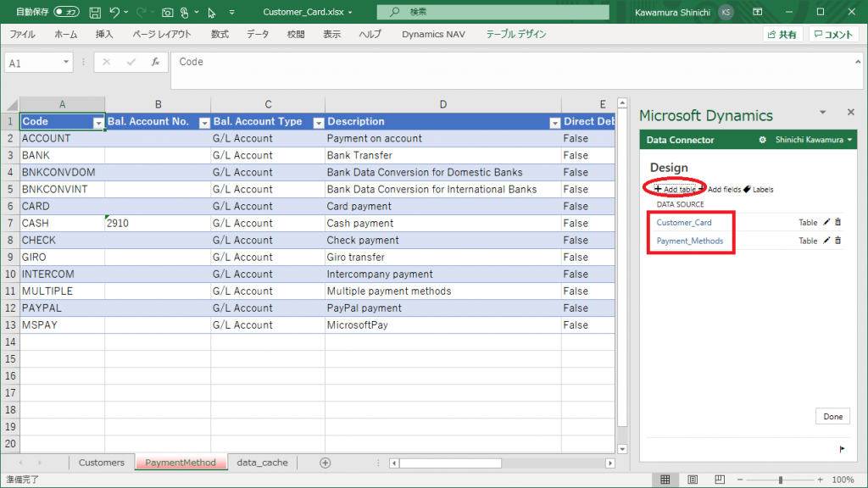This screenshot has width=868, height=488.
Task: Add a new sheet with plus icon
Action: click(x=325, y=463)
